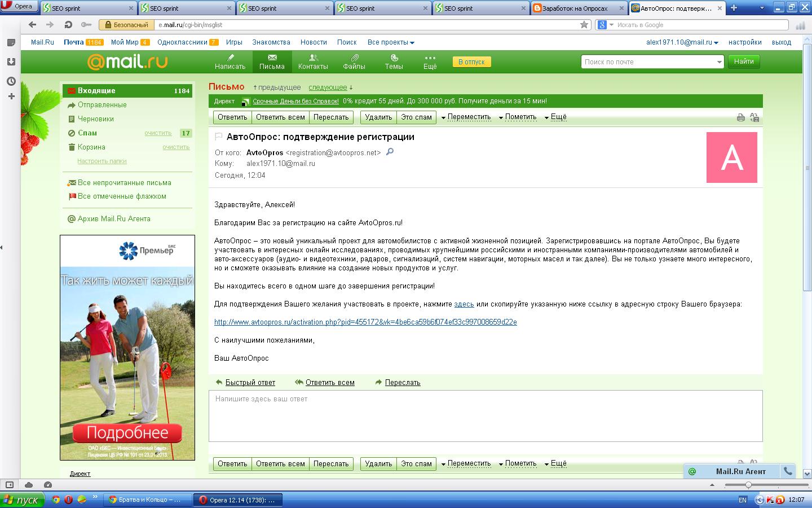The height and width of the screenshot is (508, 812).
Task: Select the АвтоОпрос: подтверж... browser tab
Action: pos(677,8)
